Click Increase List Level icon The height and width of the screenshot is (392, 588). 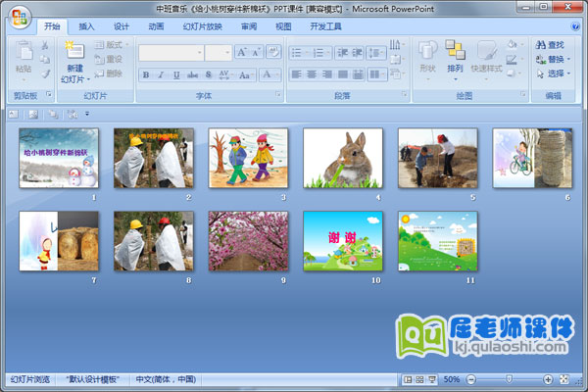point(357,53)
